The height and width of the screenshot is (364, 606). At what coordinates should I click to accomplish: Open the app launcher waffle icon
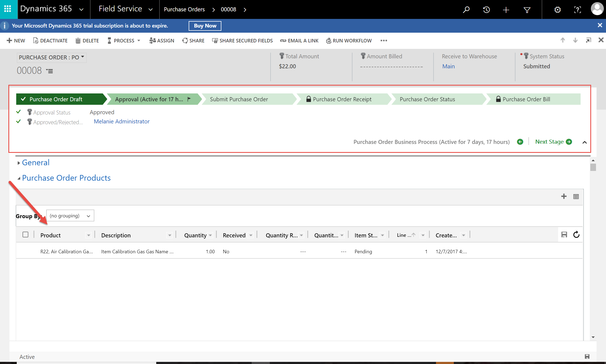pyautogui.click(x=8, y=9)
